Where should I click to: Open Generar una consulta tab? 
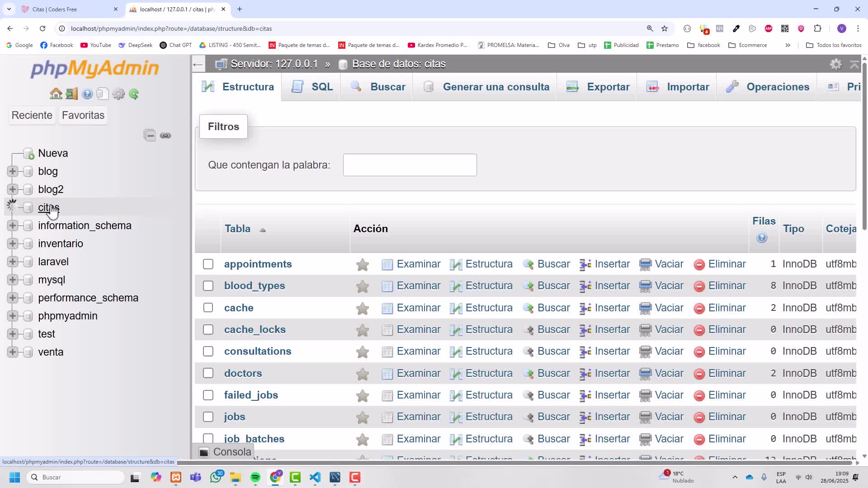(485, 87)
